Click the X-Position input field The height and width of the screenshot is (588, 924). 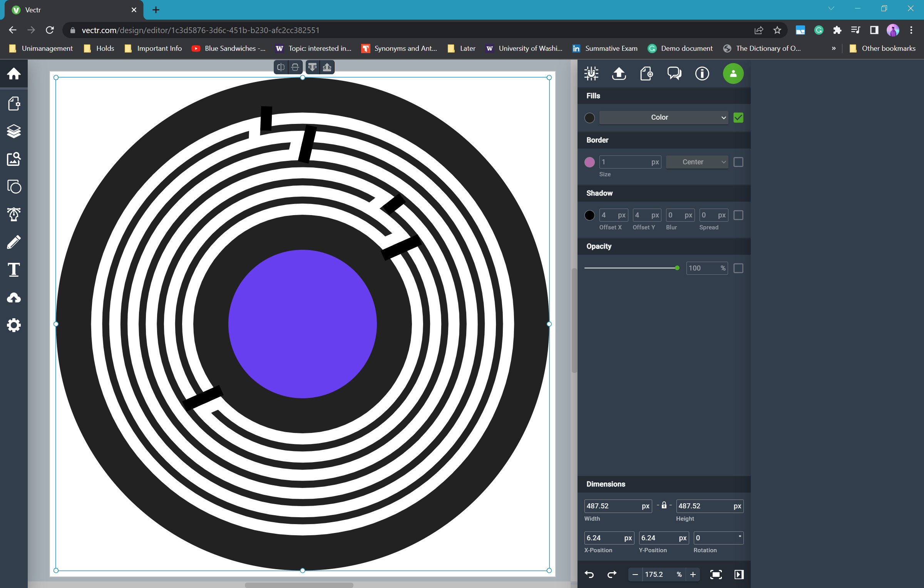tap(609, 538)
